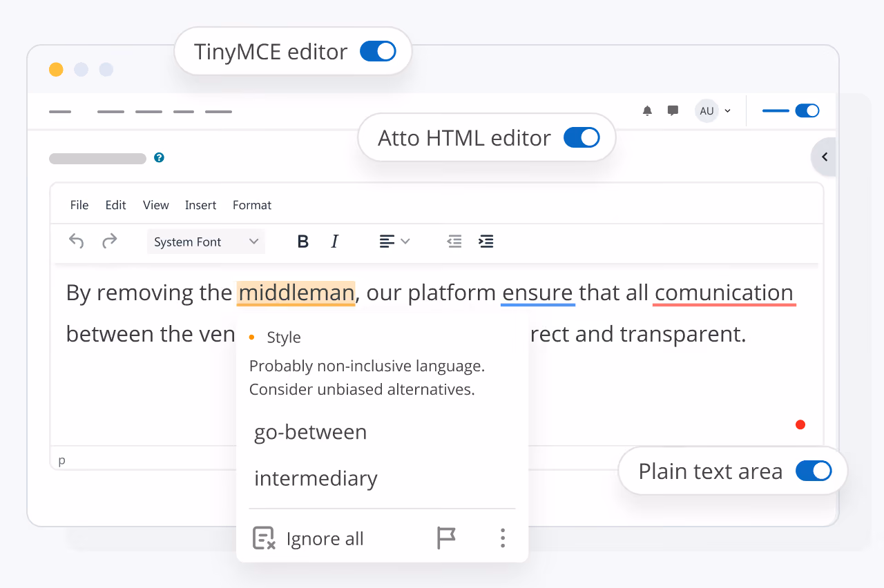Click the red dot indicator in editor
884x588 pixels.
(x=800, y=424)
